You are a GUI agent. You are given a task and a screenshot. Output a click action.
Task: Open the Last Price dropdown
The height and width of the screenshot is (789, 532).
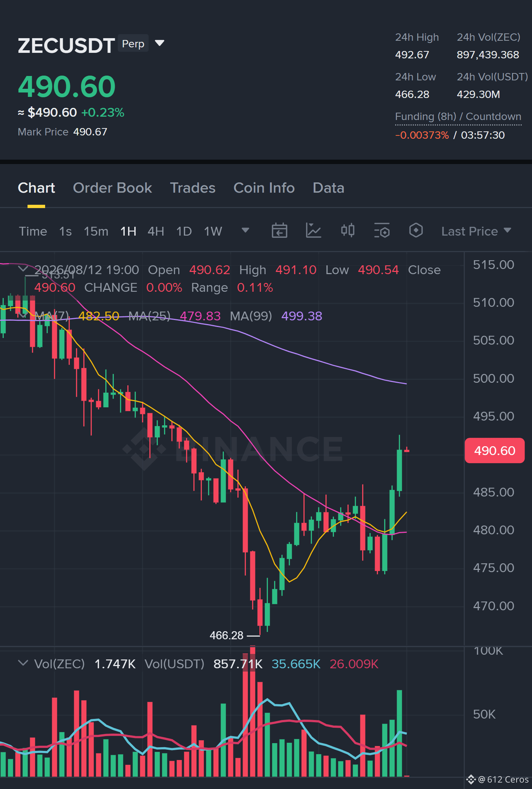[476, 231]
